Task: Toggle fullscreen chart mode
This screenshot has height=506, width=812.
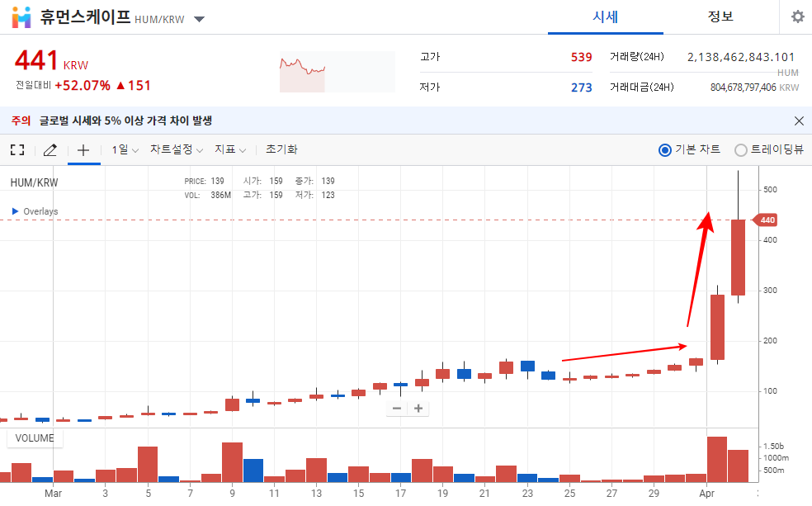Action: click(17, 149)
